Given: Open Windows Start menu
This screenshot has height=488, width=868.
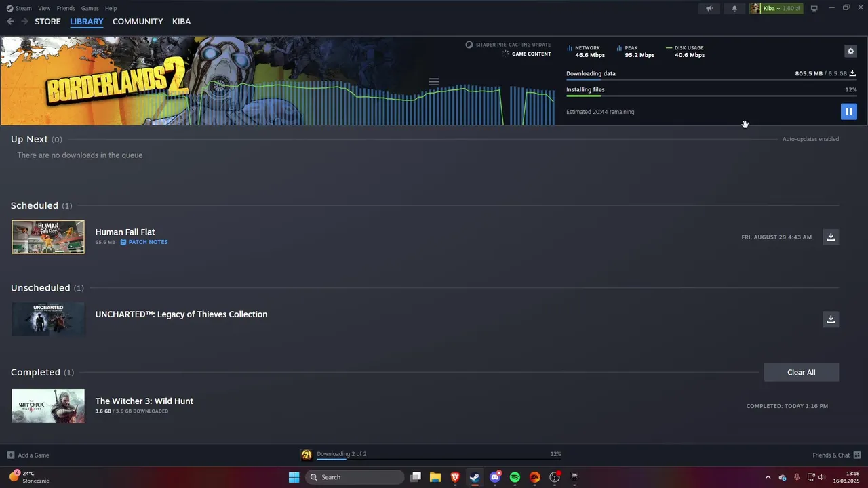Looking at the screenshot, I should point(294,477).
